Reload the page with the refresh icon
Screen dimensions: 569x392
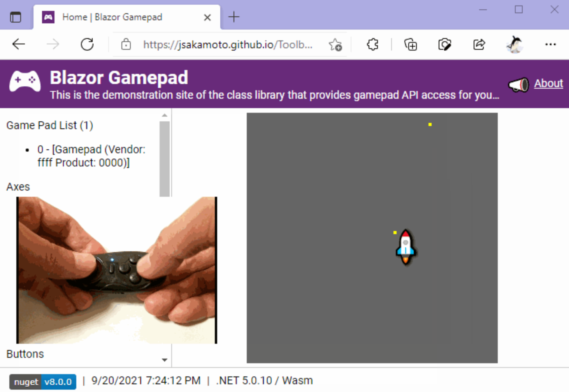tap(87, 44)
